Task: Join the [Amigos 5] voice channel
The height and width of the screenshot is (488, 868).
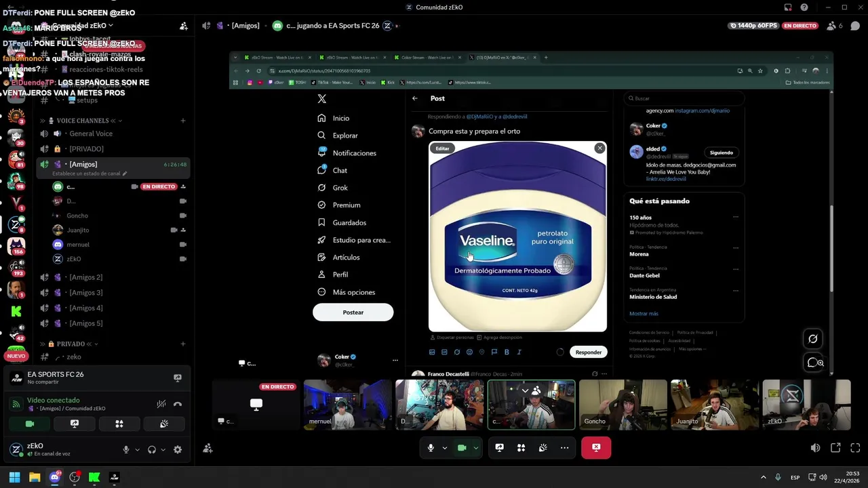Action: 114,323
